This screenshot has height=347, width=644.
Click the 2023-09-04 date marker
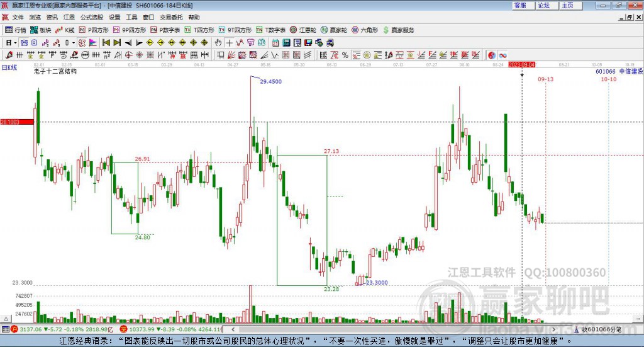click(x=522, y=65)
